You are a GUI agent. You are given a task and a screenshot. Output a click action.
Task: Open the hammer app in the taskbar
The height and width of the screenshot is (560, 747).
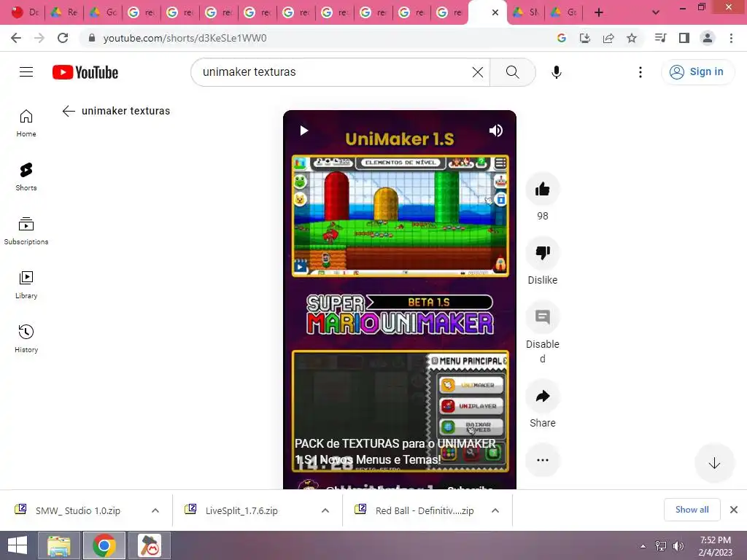click(x=150, y=545)
